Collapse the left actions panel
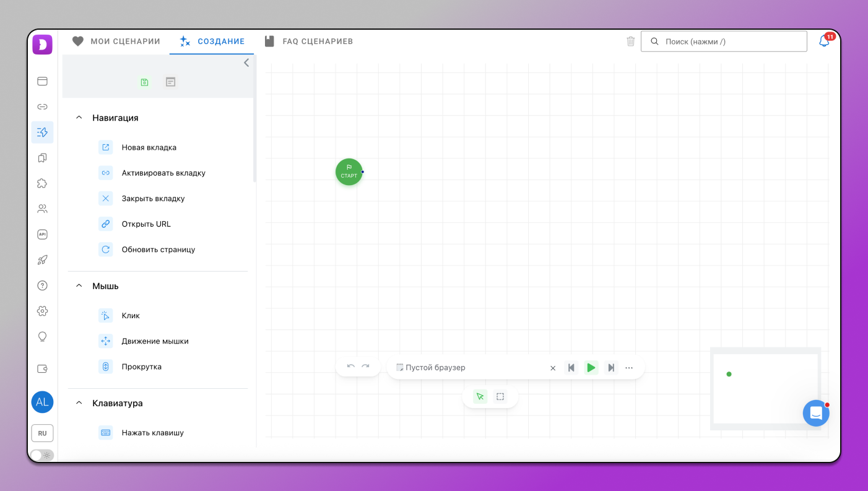 pyautogui.click(x=246, y=63)
